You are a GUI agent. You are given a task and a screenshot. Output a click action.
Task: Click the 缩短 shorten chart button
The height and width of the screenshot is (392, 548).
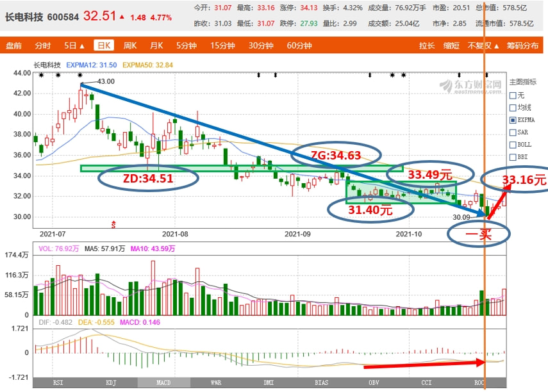tap(451, 45)
